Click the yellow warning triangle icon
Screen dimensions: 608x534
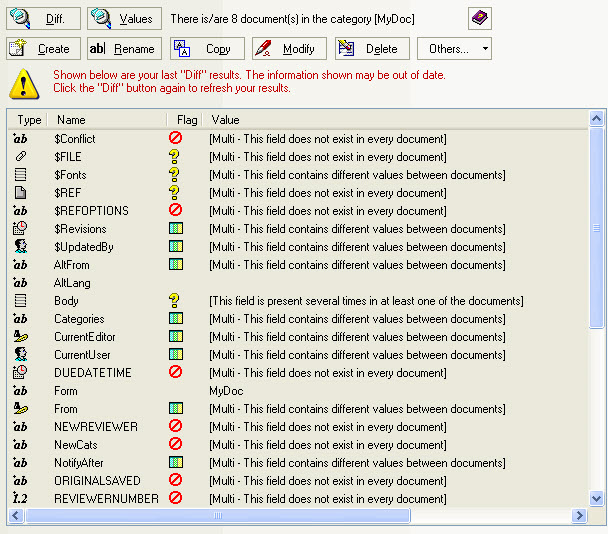pos(24,83)
